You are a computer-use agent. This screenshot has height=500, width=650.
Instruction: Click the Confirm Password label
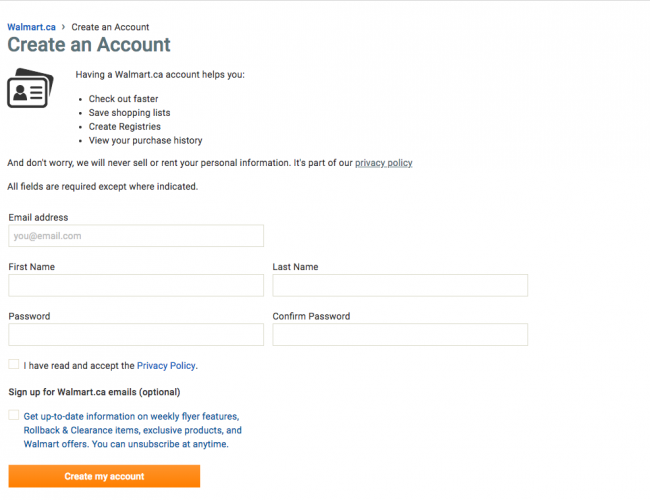(x=311, y=316)
